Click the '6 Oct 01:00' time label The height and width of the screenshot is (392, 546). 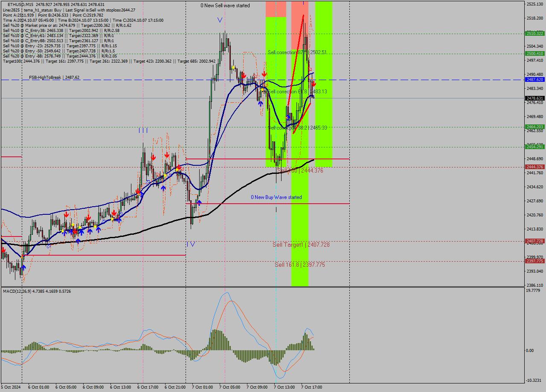[x=38, y=387]
